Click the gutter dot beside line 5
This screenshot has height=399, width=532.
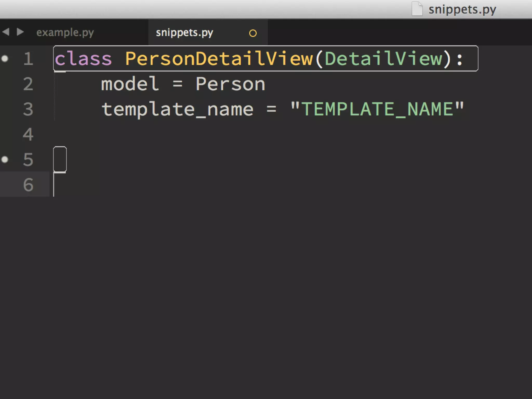tap(5, 159)
